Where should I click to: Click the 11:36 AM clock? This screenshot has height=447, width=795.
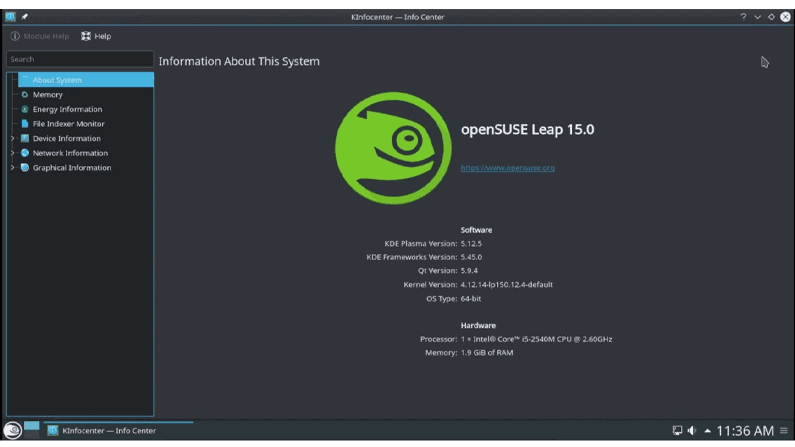point(745,431)
